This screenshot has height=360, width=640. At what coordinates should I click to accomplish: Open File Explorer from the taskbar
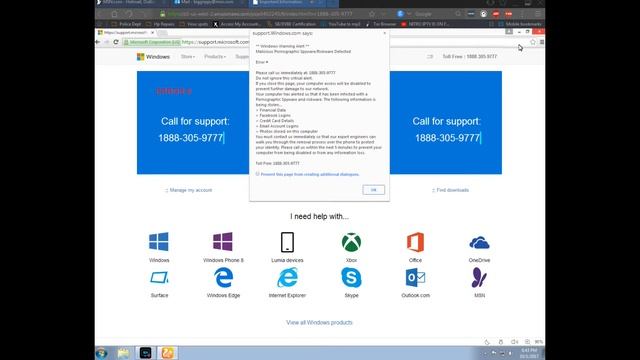point(124,353)
